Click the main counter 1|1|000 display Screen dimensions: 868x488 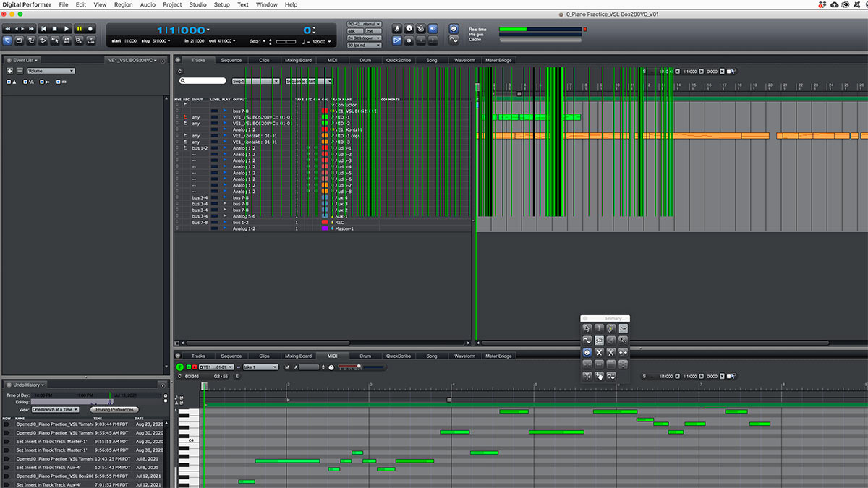pyautogui.click(x=182, y=30)
